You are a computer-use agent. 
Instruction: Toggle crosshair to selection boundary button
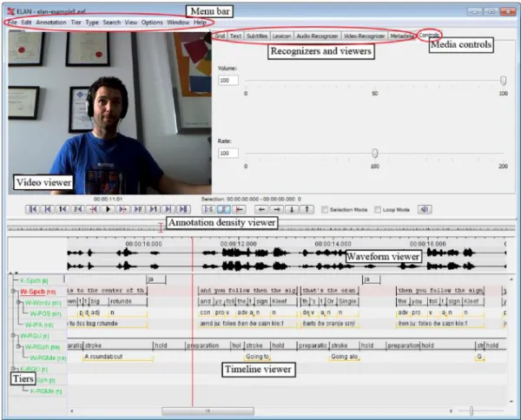(240, 209)
